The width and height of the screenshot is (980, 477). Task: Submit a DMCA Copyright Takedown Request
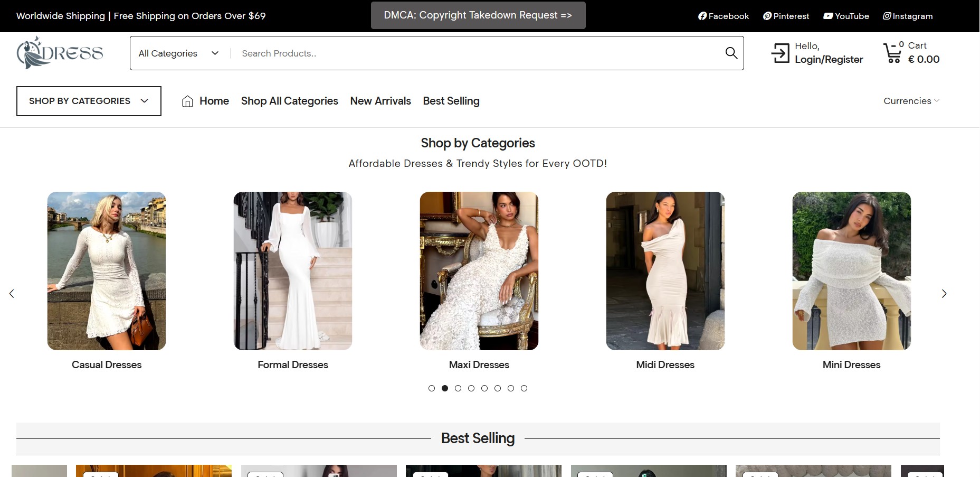pos(478,15)
